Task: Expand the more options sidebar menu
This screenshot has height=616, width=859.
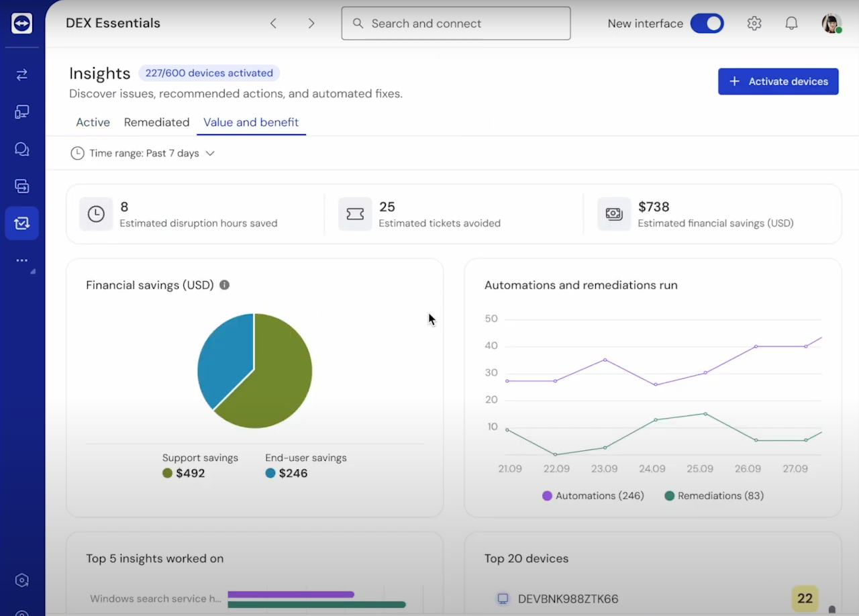Action: click(x=21, y=260)
